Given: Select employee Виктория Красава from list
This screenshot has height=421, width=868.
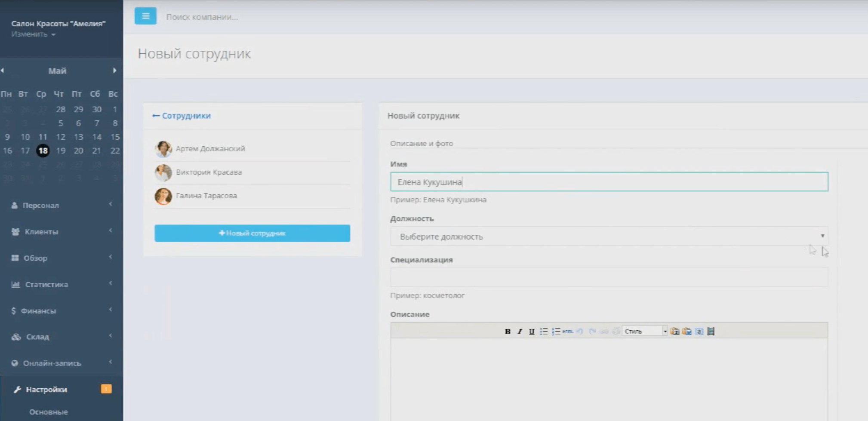Looking at the screenshot, I should 209,172.
